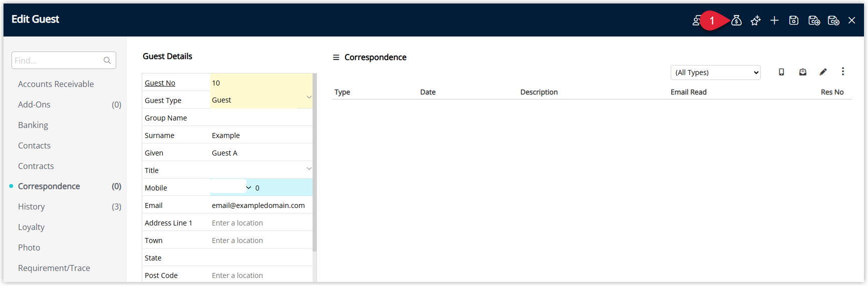Image resolution: width=868 pixels, height=286 pixels.
Task: Open Accounts Receivable section
Action: click(x=56, y=84)
